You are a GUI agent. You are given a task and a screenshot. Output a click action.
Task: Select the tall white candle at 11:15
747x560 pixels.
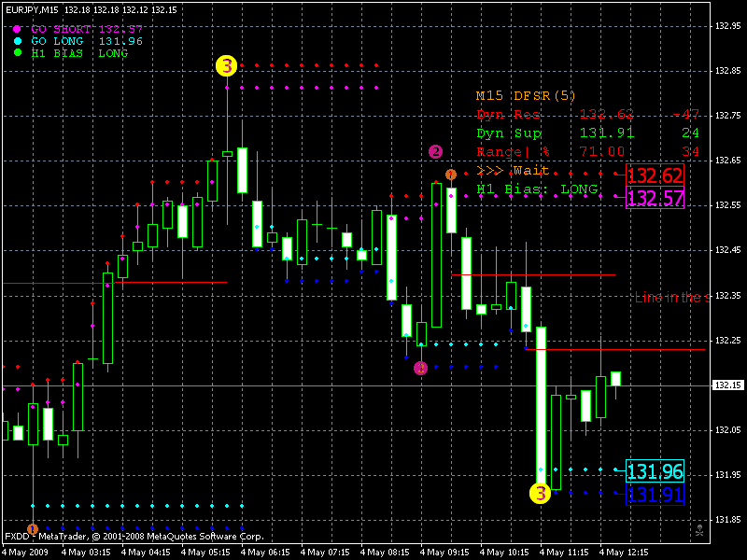542,405
